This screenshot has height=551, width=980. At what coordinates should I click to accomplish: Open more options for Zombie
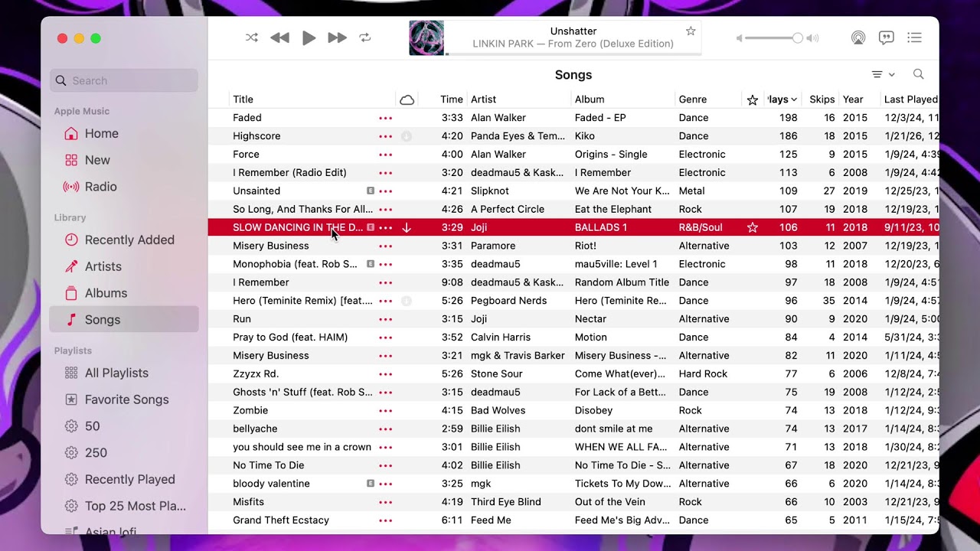(385, 411)
